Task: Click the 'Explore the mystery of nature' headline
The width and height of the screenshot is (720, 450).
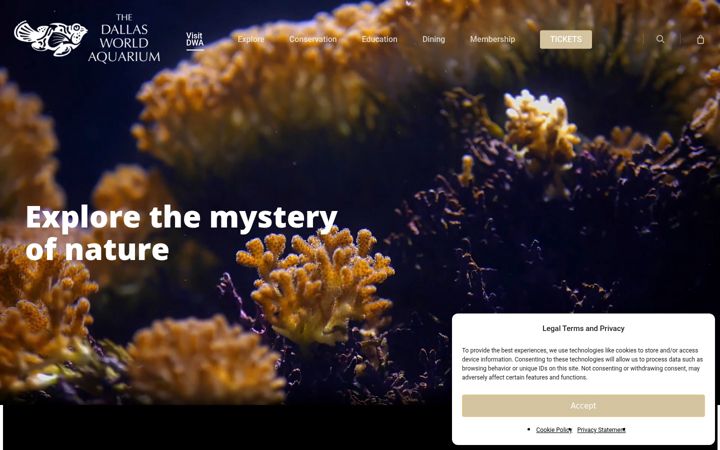Action: pos(181,233)
